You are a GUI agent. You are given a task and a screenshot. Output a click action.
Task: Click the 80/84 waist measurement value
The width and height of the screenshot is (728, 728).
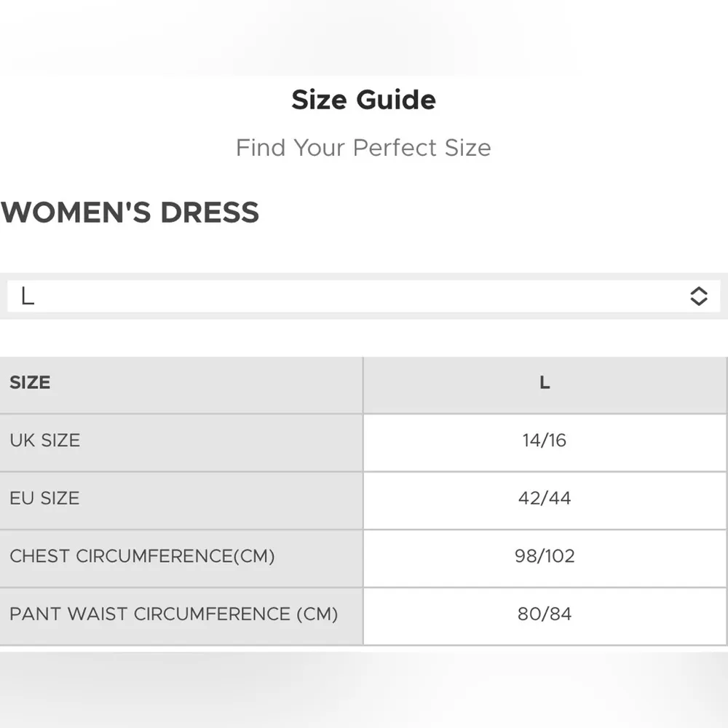(545, 615)
